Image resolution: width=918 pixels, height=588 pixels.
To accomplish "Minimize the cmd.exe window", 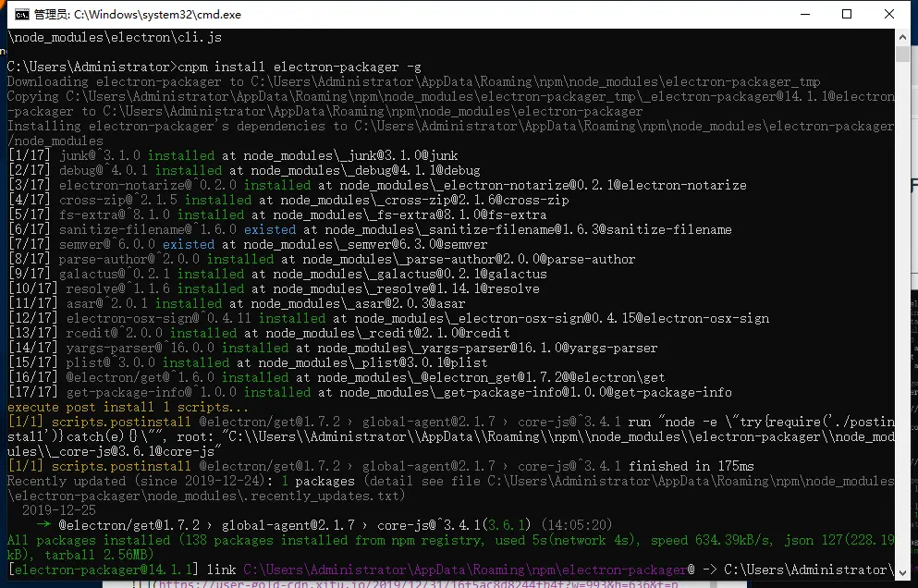I will (x=805, y=14).
